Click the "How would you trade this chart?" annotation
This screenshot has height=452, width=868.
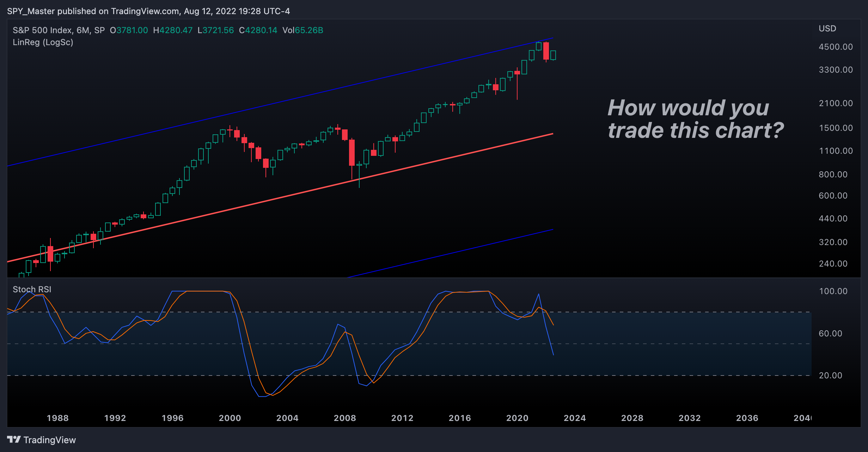click(696, 119)
